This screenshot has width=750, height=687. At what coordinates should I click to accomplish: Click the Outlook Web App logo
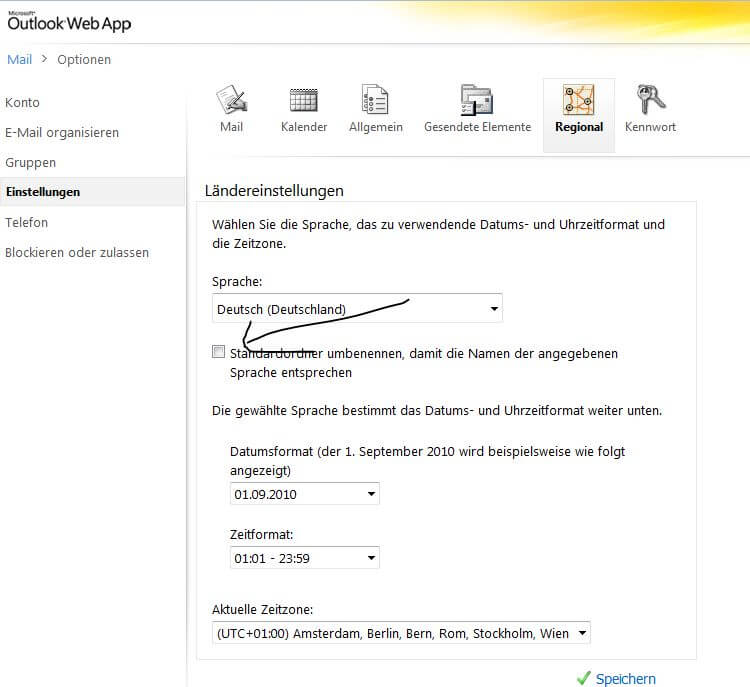69,22
